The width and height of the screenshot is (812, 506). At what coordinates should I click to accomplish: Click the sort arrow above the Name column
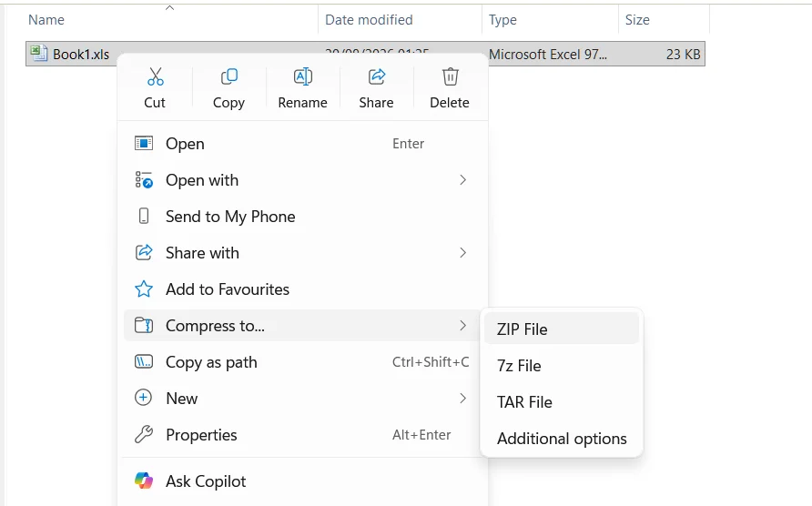[169, 8]
